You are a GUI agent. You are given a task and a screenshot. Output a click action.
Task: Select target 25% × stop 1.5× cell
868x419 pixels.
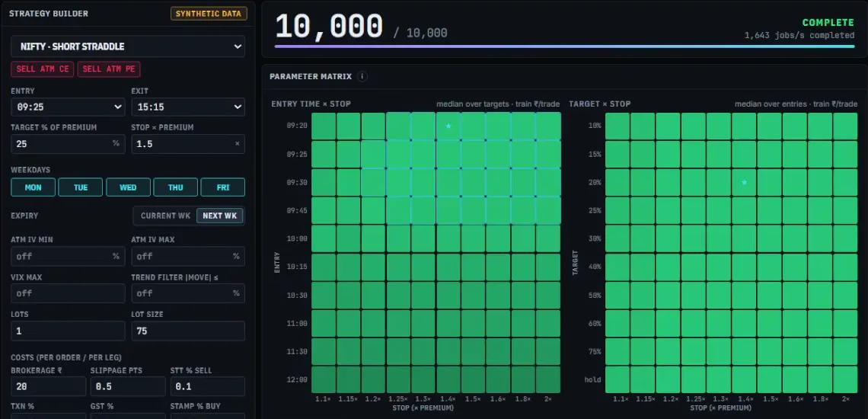pyautogui.click(x=770, y=210)
